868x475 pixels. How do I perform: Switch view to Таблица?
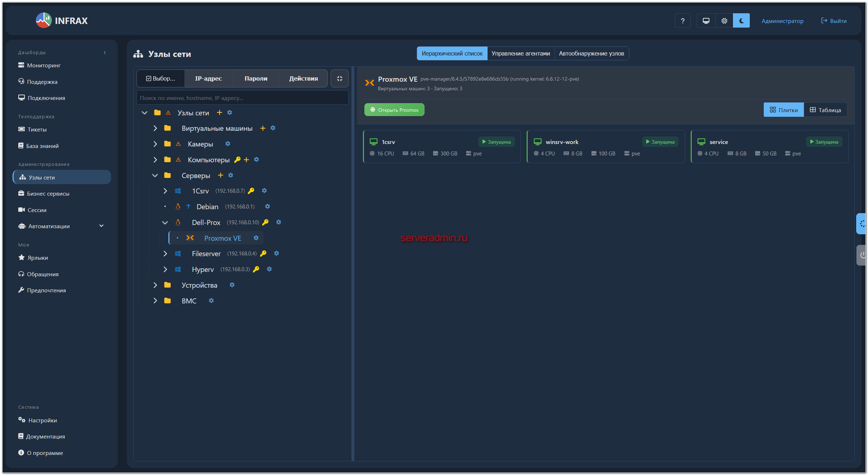pyautogui.click(x=825, y=110)
